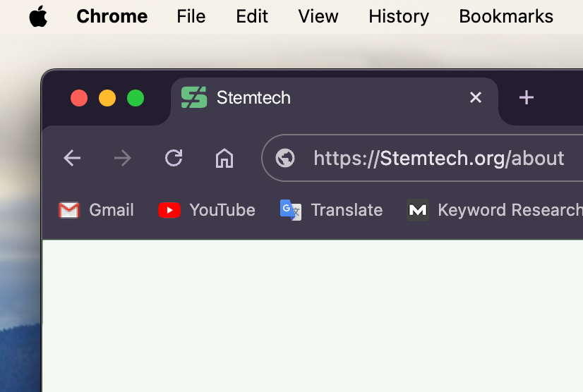Open the Keyword Research bookmark

(495, 210)
